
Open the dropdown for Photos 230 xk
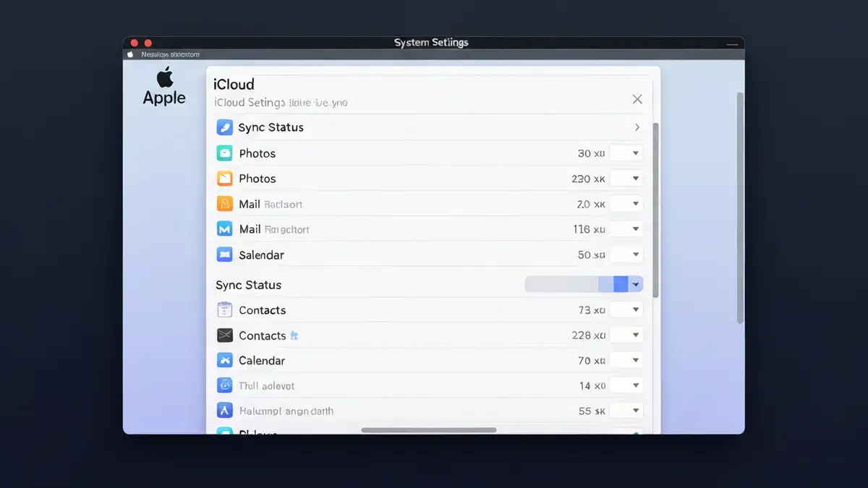coord(626,179)
